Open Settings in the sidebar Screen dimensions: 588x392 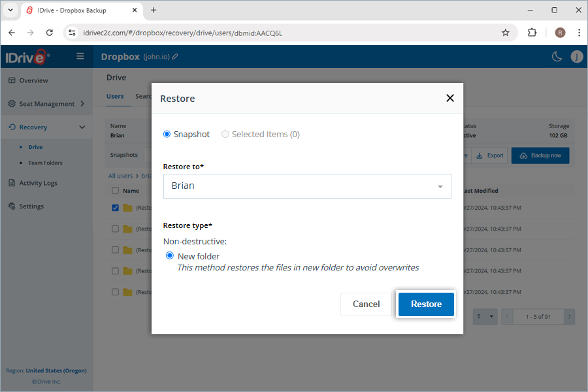pos(31,206)
